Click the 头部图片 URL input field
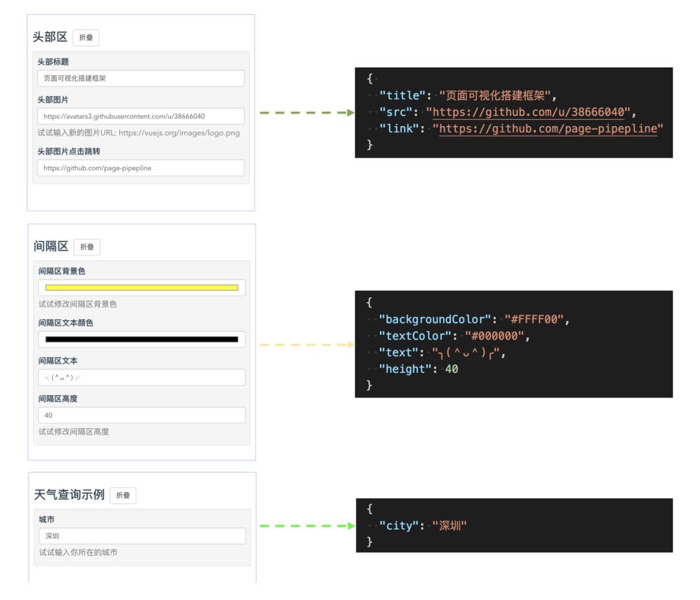The image size is (700, 600). click(x=141, y=116)
